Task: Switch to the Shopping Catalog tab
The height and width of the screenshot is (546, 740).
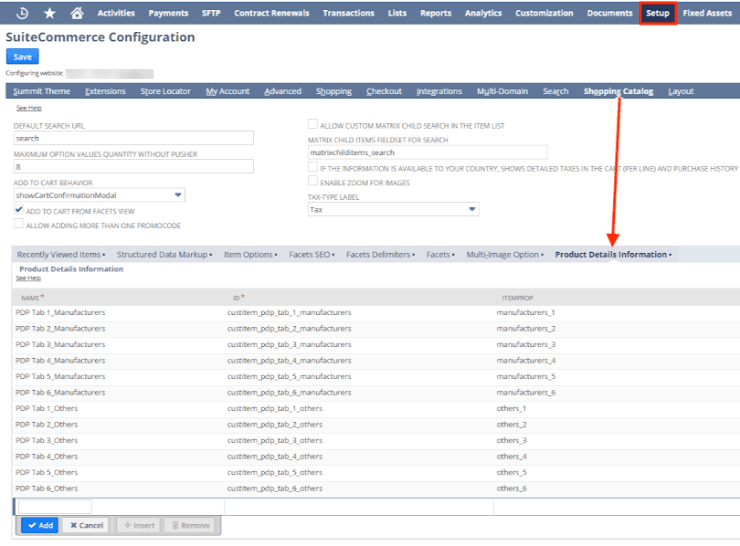Action: click(618, 91)
